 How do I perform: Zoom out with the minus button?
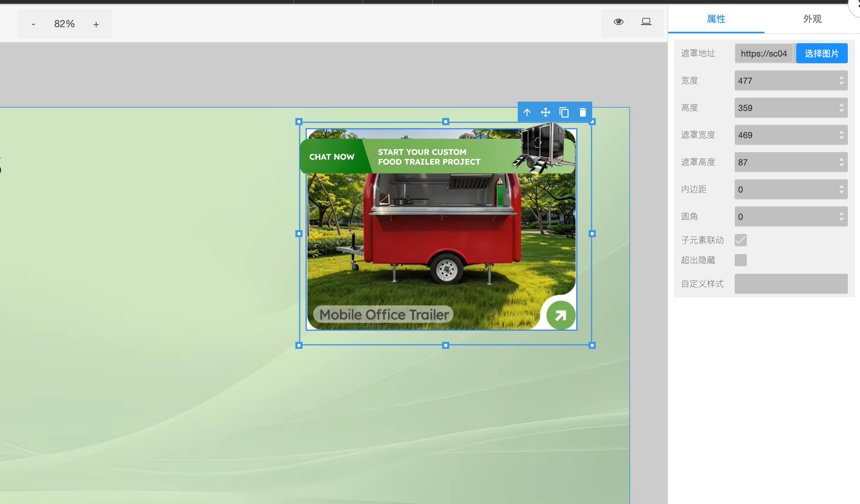33,24
